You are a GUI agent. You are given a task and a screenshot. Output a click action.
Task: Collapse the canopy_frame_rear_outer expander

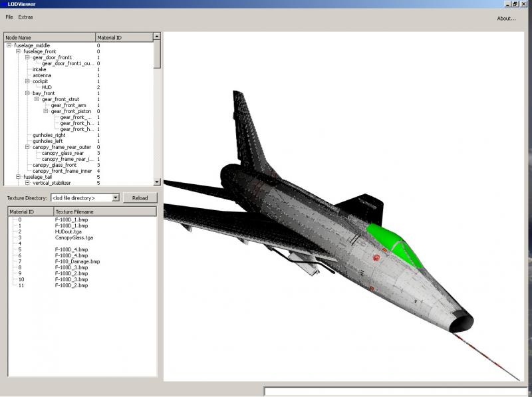(27, 147)
